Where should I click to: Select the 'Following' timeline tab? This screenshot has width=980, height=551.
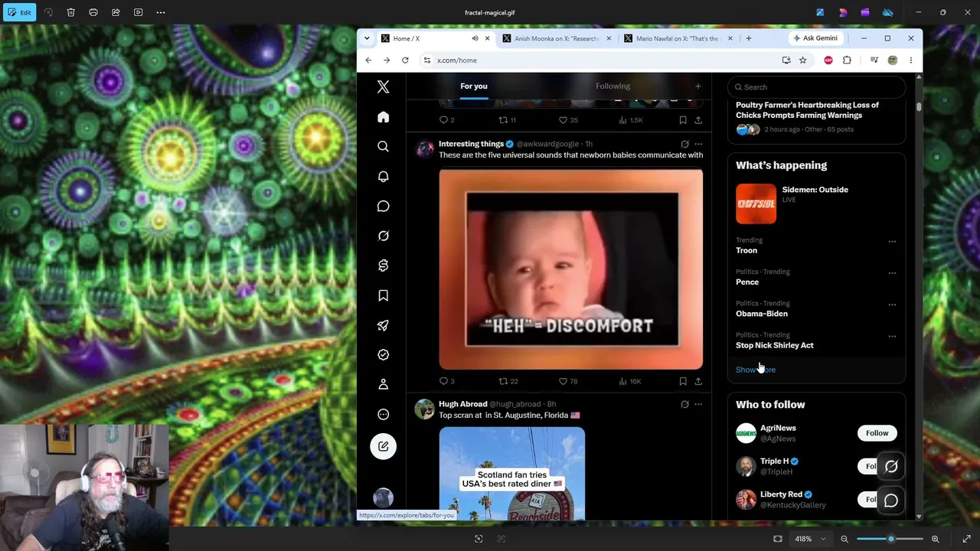click(x=613, y=86)
